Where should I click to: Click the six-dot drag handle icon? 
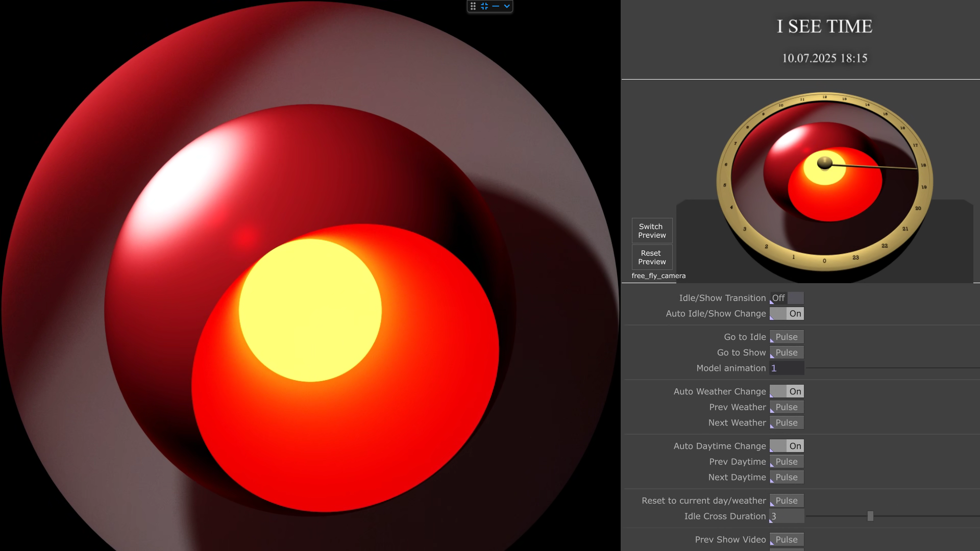point(473,6)
